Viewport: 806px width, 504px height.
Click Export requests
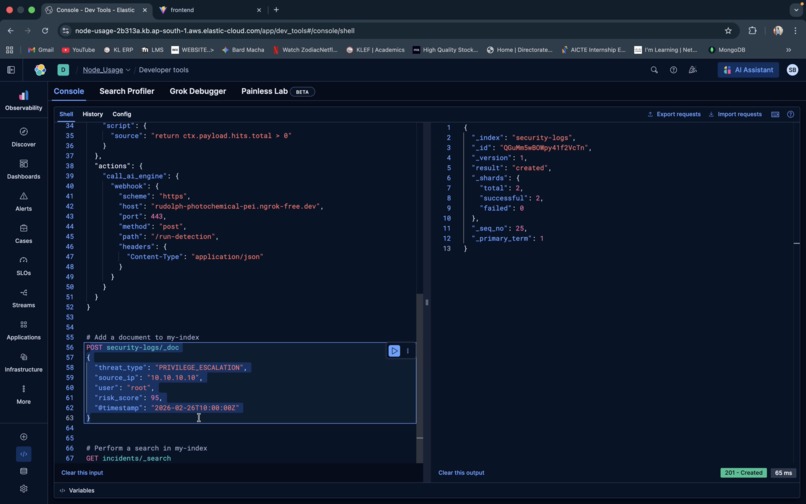click(674, 114)
